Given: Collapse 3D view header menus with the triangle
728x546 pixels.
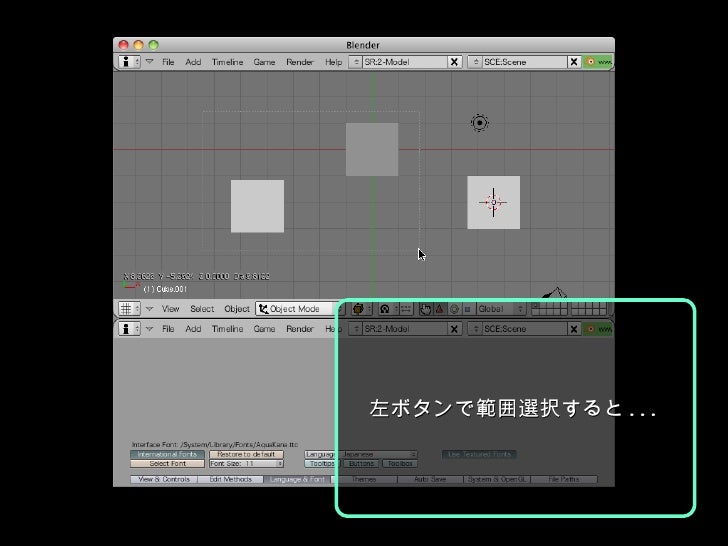Looking at the screenshot, I should click(150, 308).
